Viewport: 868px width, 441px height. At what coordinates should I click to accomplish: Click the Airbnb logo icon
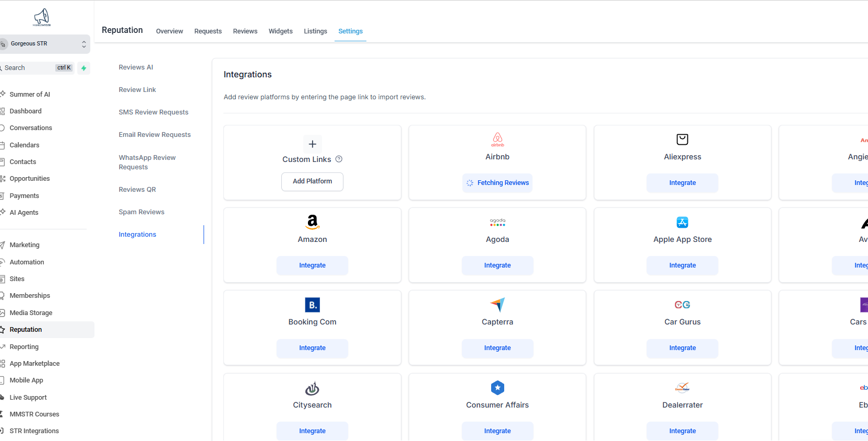click(x=497, y=139)
